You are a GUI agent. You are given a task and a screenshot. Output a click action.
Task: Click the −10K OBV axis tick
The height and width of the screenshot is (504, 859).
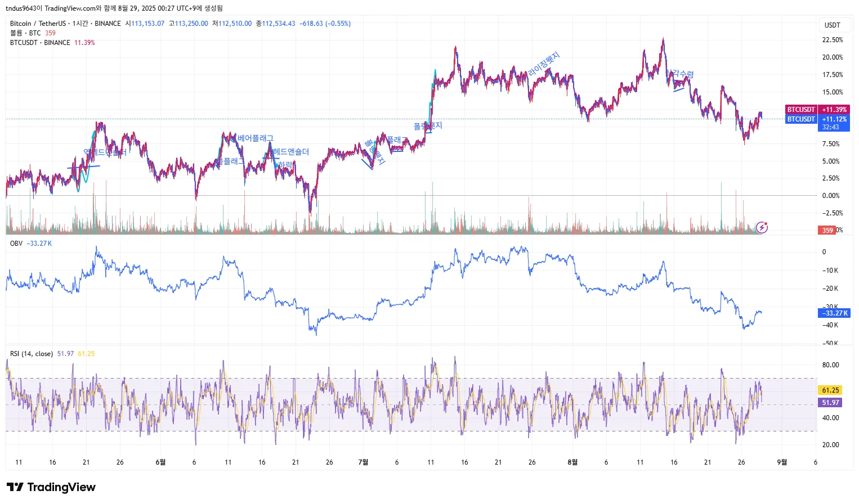(x=830, y=271)
